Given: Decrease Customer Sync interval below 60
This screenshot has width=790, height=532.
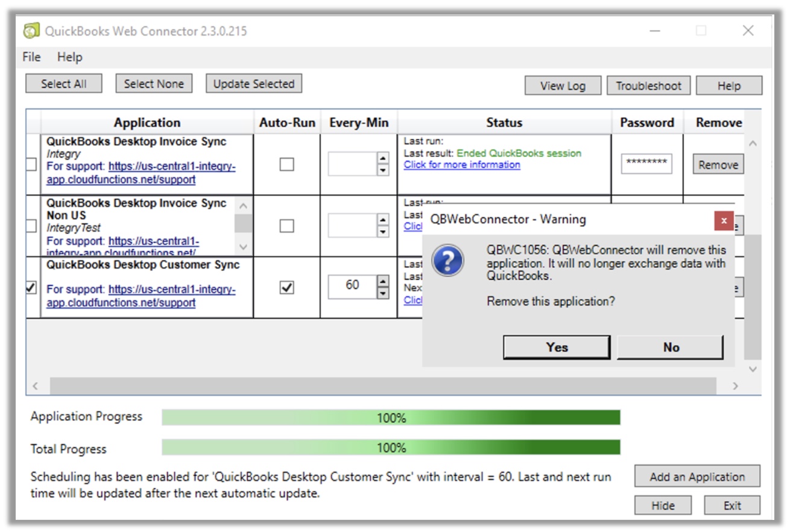Looking at the screenshot, I should pos(382,293).
